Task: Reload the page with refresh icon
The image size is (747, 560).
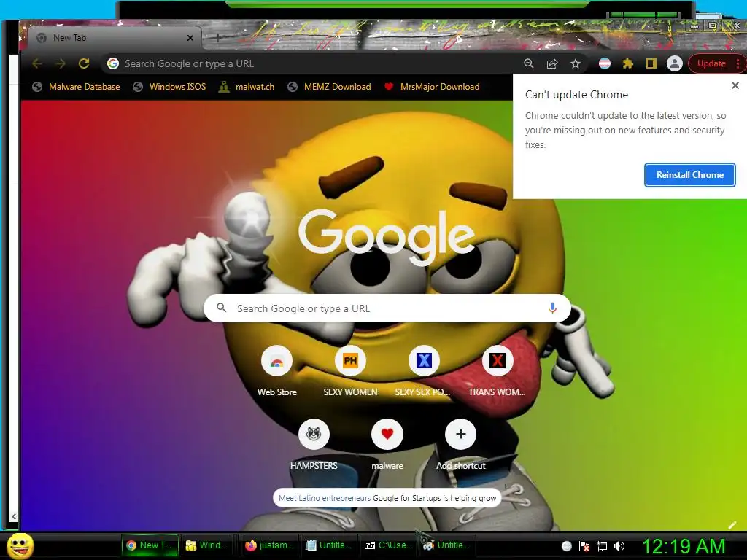Action: click(x=84, y=63)
